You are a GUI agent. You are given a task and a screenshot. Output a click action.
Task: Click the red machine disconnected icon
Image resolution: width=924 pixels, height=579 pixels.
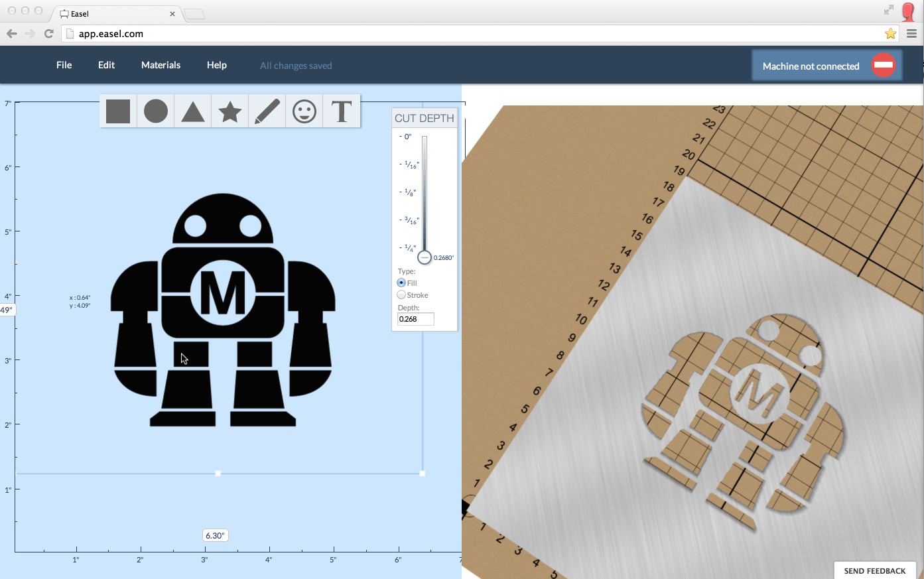(x=883, y=65)
